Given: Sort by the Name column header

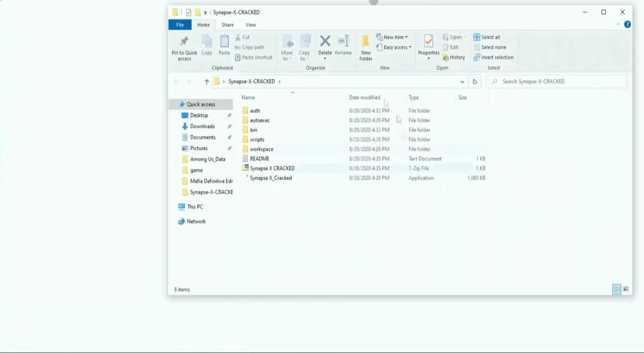Looking at the screenshot, I should 248,98.
